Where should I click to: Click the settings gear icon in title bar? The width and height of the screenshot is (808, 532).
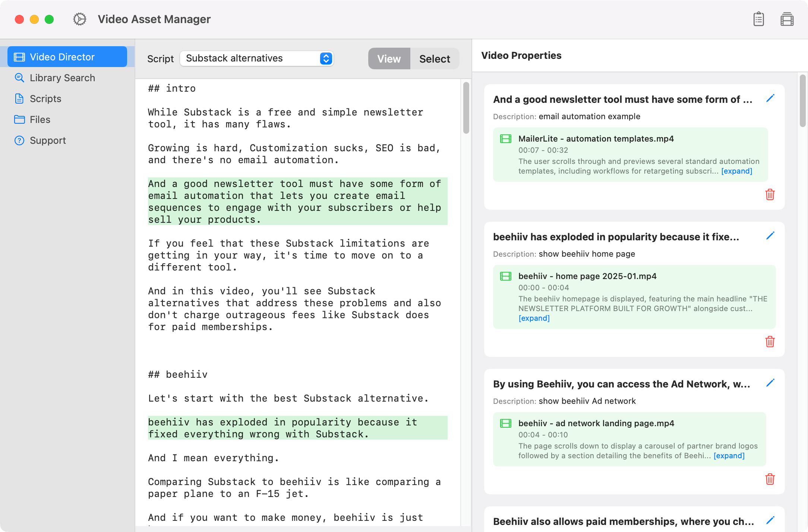pos(79,19)
